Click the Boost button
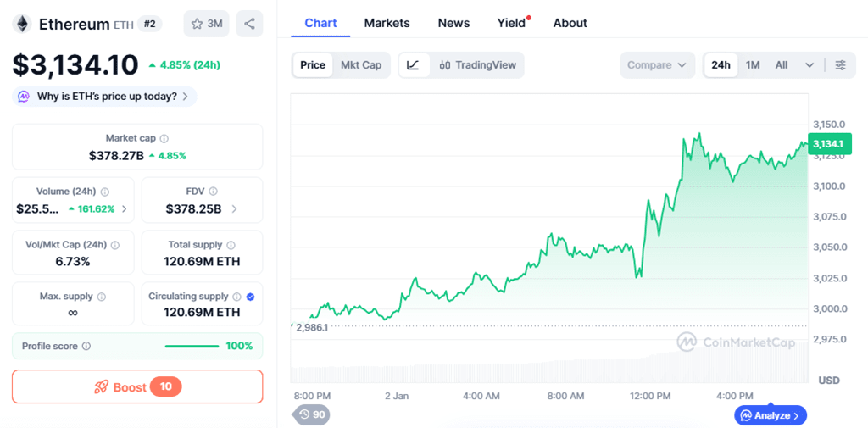This screenshot has width=868, height=428. (137, 386)
